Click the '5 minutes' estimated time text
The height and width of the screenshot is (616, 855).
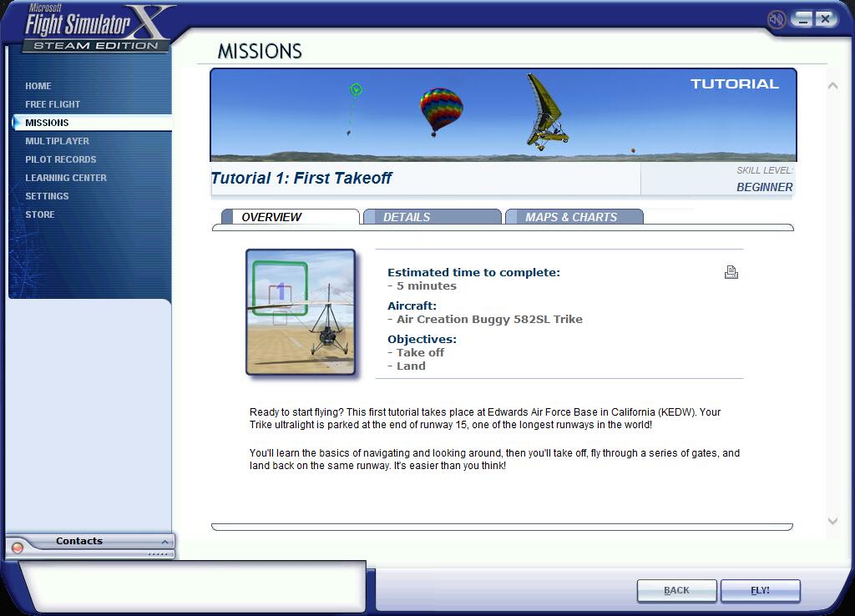[427, 286]
